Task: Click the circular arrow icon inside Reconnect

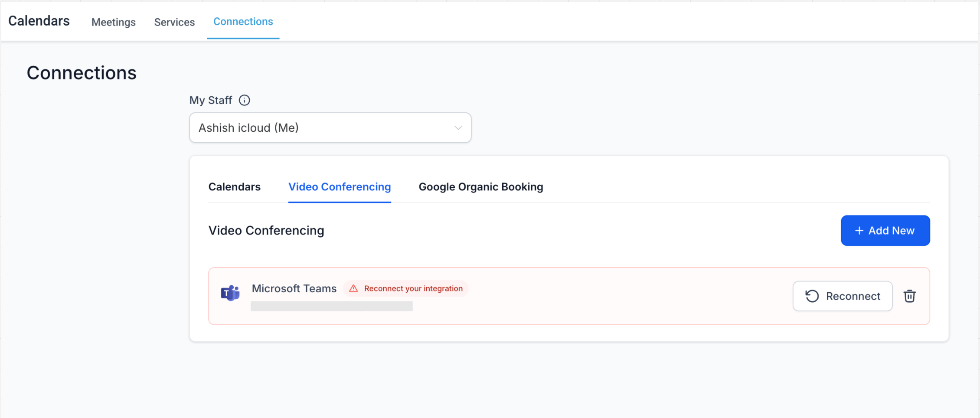Action: point(812,296)
